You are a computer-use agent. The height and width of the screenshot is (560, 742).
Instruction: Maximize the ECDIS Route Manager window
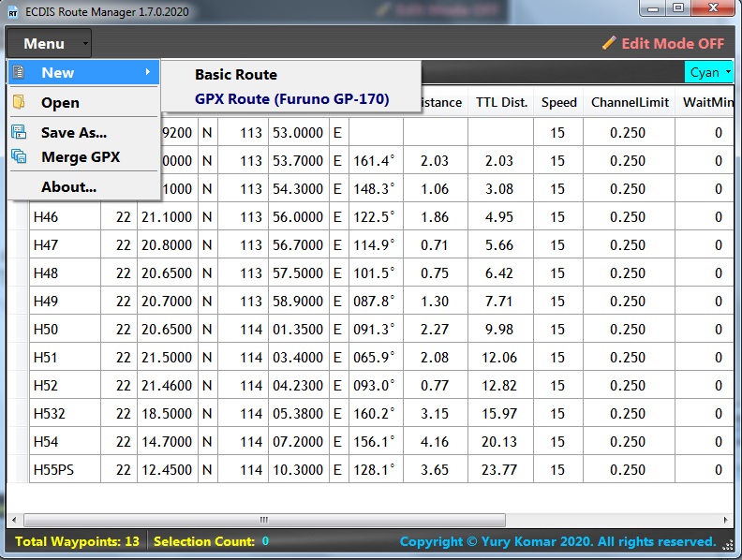(678, 8)
